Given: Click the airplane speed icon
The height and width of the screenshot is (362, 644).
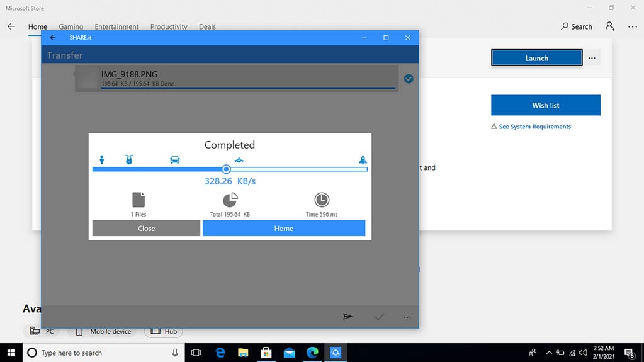Looking at the screenshot, I should point(239,160).
